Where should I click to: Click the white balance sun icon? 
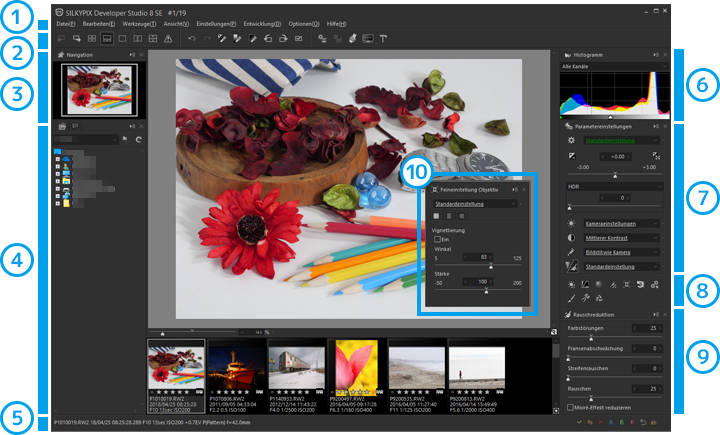click(x=570, y=224)
